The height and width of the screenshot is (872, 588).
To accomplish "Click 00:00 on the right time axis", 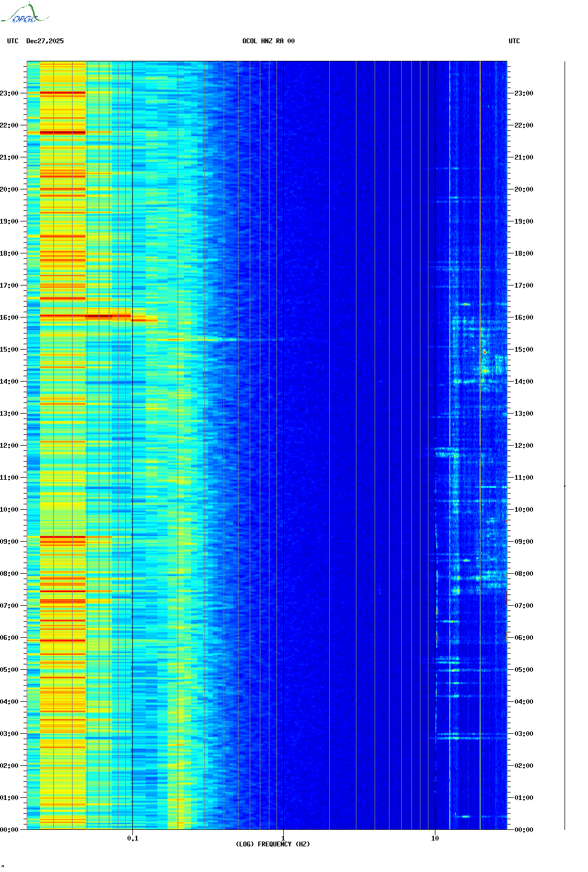I will pyautogui.click(x=524, y=830).
